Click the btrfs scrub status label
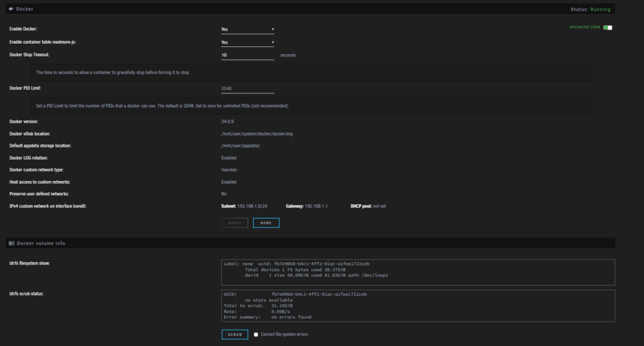This screenshot has height=346, width=644. tap(26, 293)
